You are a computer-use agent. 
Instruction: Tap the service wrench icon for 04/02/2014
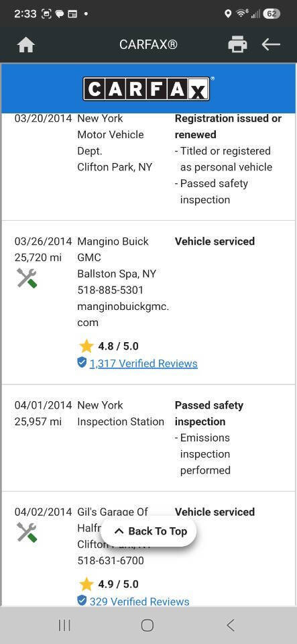coord(27,532)
